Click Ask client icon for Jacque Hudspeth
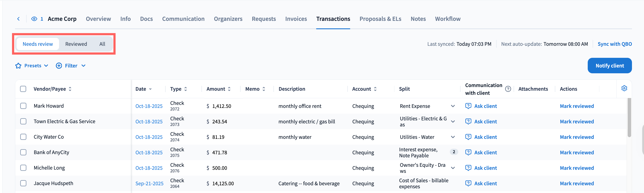 468,184
